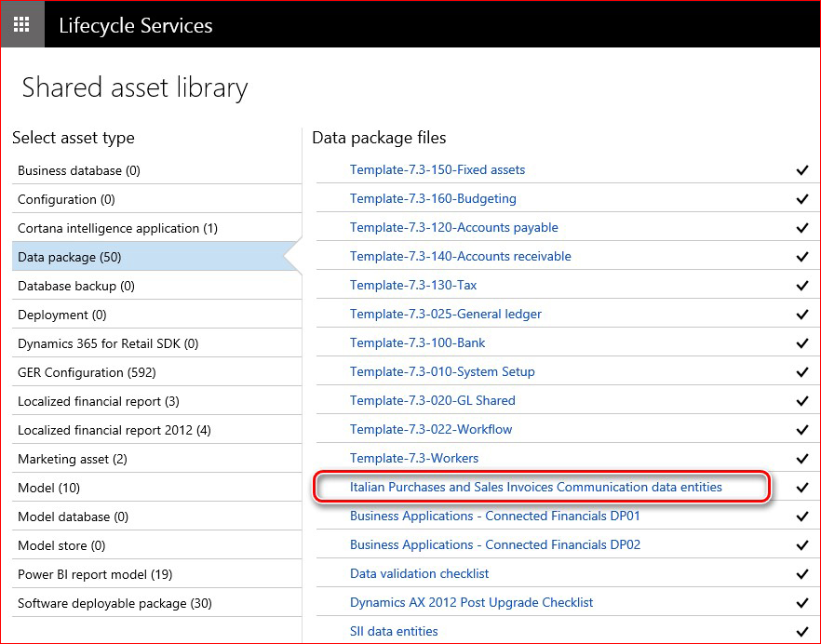Click checkmark for Template-7.3-150-Fixed assets
This screenshot has height=644, width=821.
tap(802, 170)
